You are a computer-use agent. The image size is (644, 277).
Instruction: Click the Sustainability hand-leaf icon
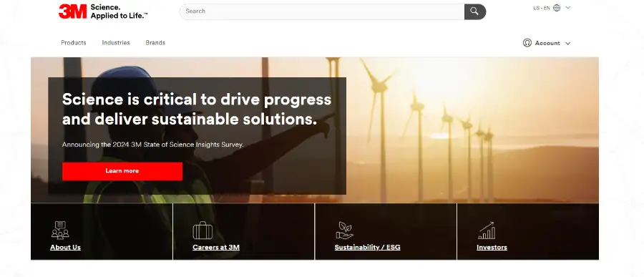344,230
